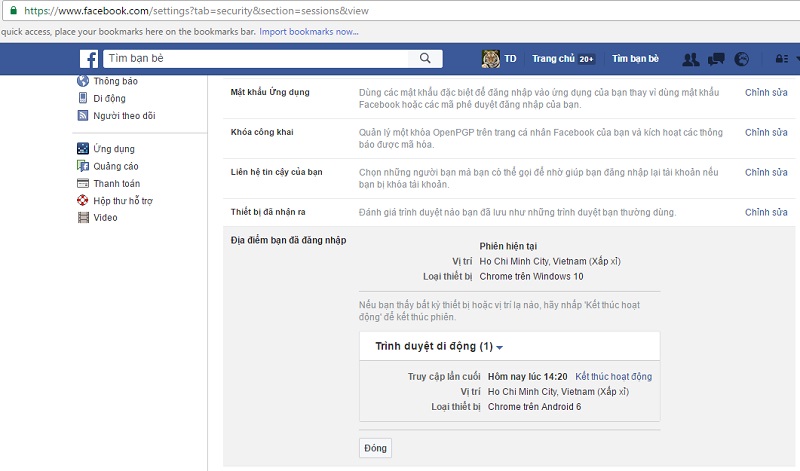The width and height of the screenshot is (800, 471).
Task: Open Người theo dõi settings section
Action: (124, 116)
